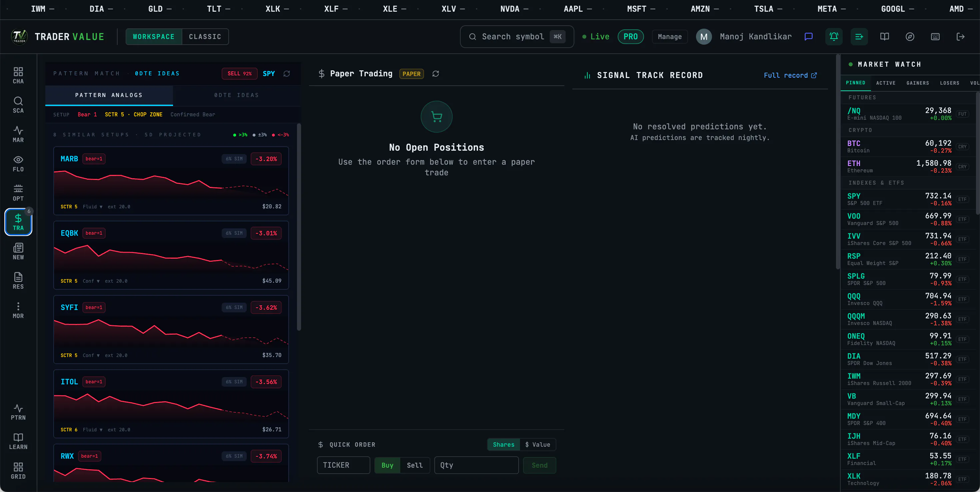Image resolution: width=980 pixels, height=492 pixels.
Task: Click the PRO badge button
Action: pos(630,37)
